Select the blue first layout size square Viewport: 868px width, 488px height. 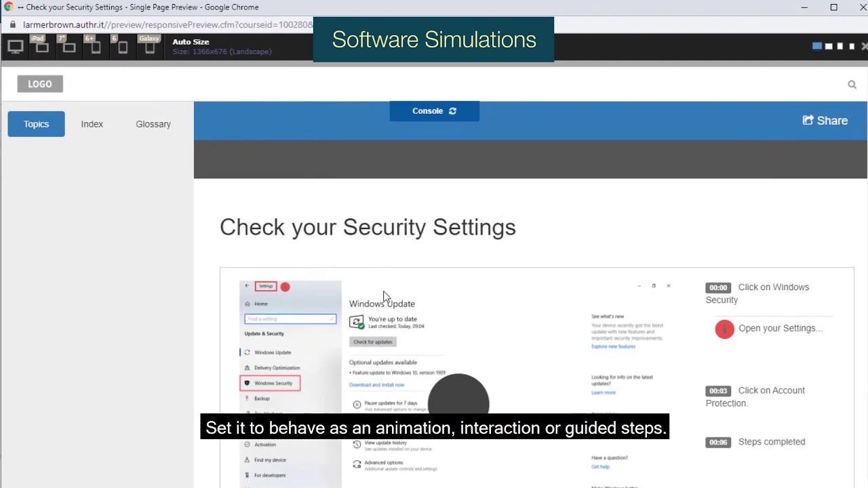click(x=817, y=46)
